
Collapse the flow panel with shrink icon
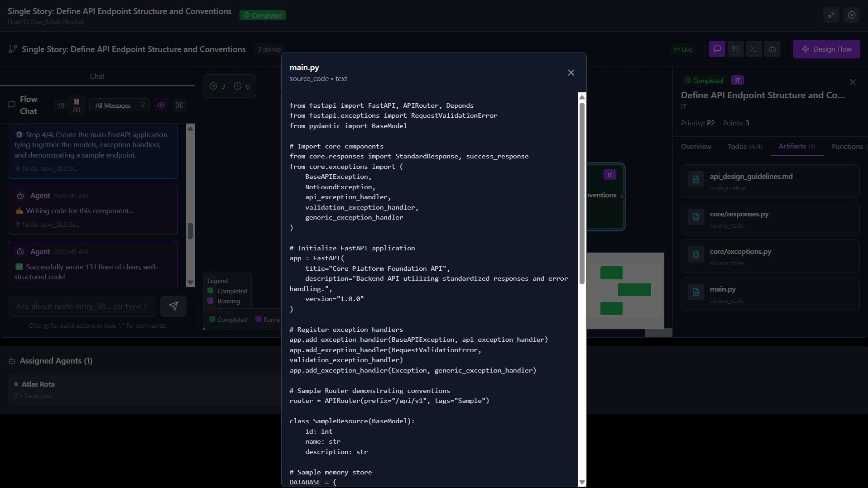coord(831,15)
